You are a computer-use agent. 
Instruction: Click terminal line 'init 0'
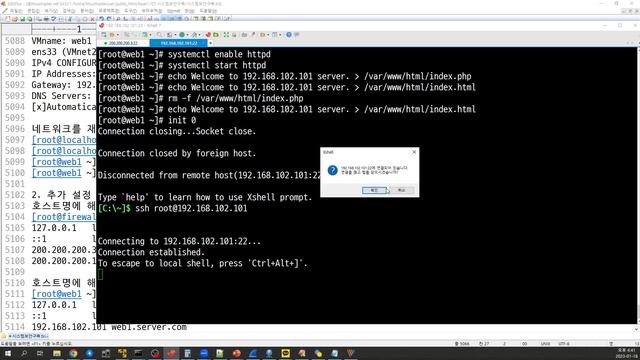(x=182, y=120)
